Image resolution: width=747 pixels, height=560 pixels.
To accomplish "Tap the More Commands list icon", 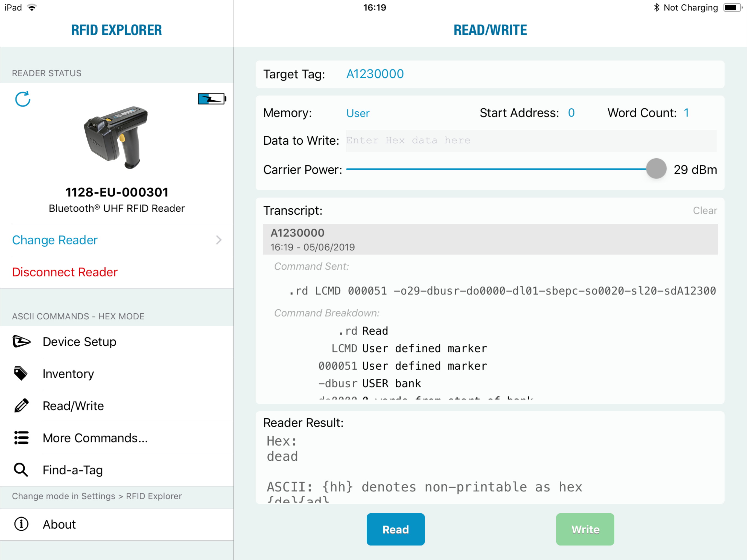I will click(x=21, y=438).
